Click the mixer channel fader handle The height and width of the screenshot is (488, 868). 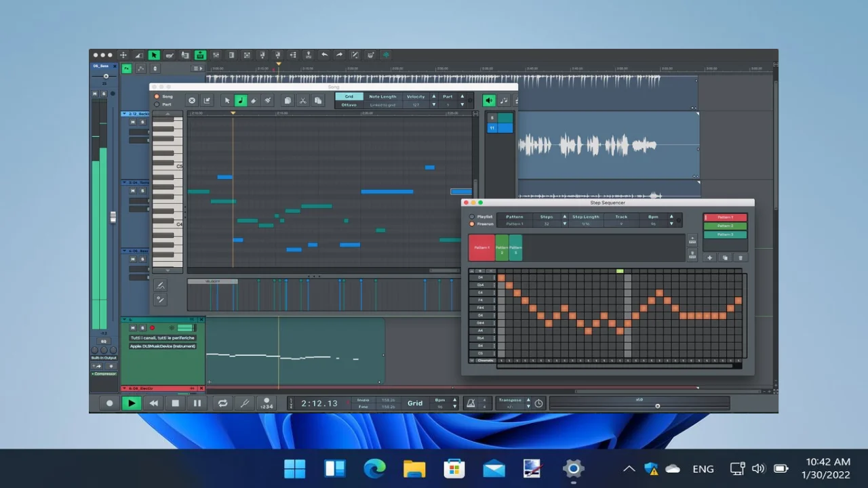click(113, 217)
